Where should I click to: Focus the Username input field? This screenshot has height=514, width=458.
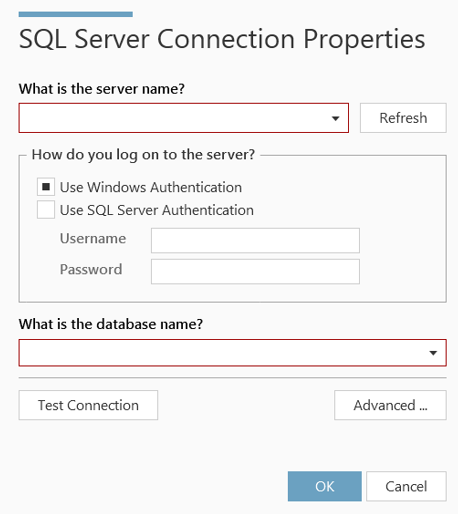pos(255,240)
